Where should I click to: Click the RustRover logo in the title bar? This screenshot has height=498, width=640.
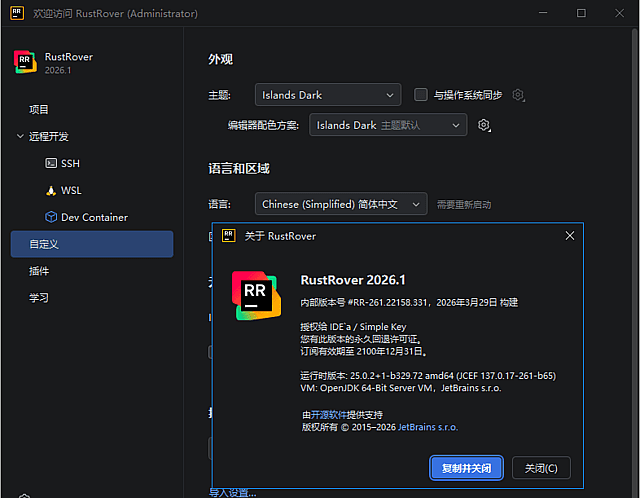pos(17,13)
